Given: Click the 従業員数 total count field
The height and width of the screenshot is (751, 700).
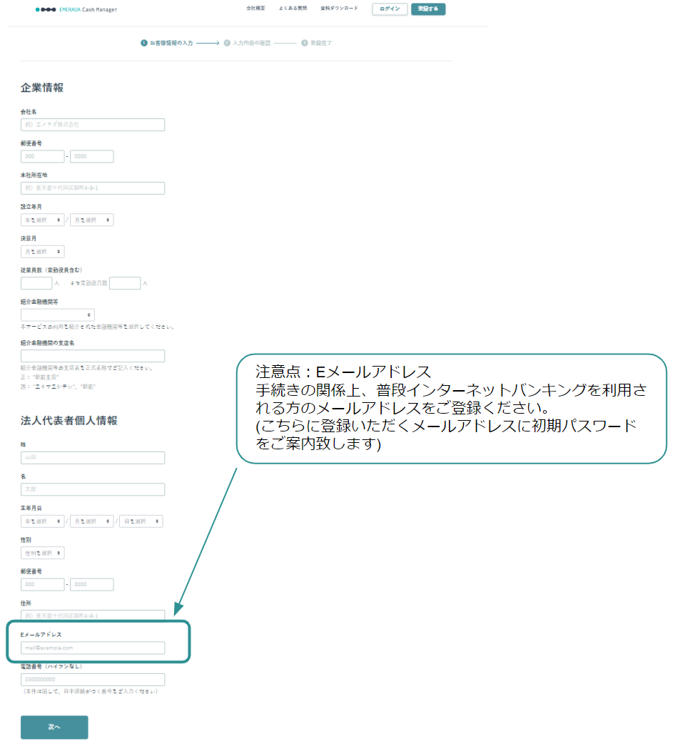Looking at the screenshot, I should pyautogui.click(x=36, y=283).
